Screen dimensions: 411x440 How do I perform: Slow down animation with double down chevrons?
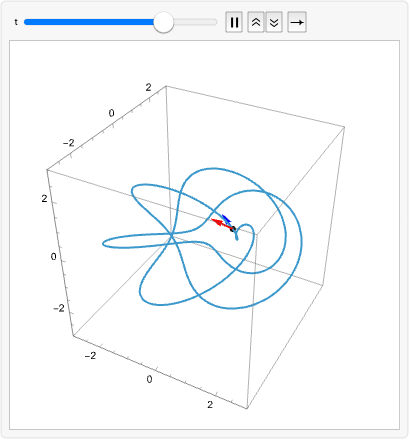point(274,22)
